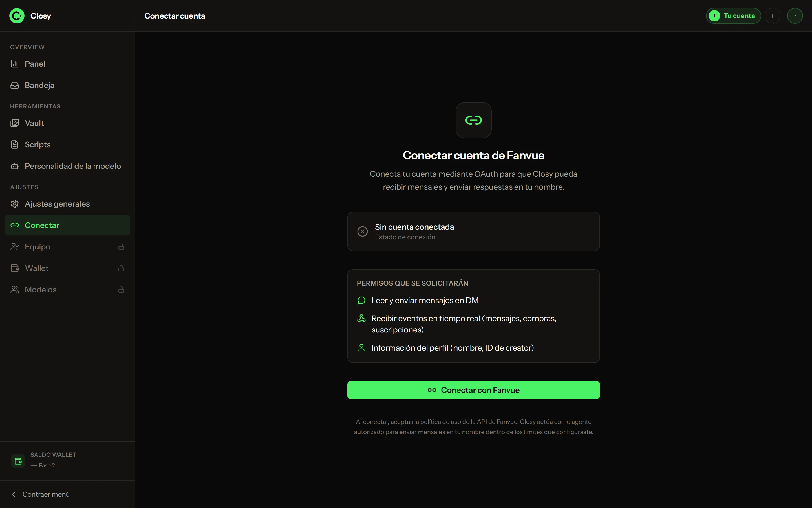Click the chat bubble DM permission icon
Image resolution: width=812 pixels, height=508 pixels.
(x=361, y=300)
